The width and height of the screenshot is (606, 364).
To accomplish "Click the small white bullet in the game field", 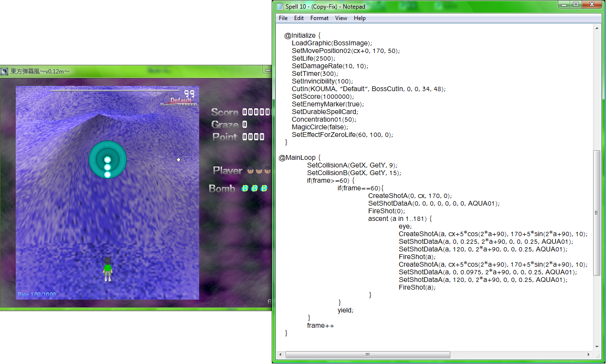I will tap(179, 159).
